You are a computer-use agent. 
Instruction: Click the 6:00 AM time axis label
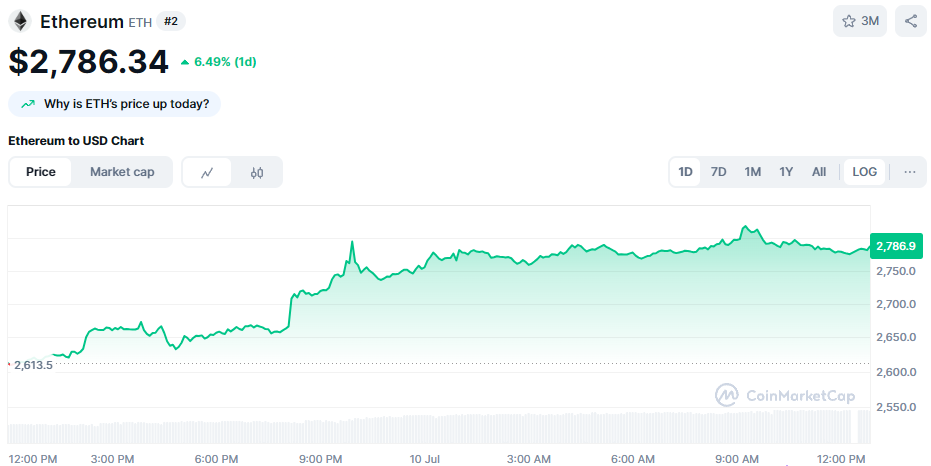coord(633,459)
